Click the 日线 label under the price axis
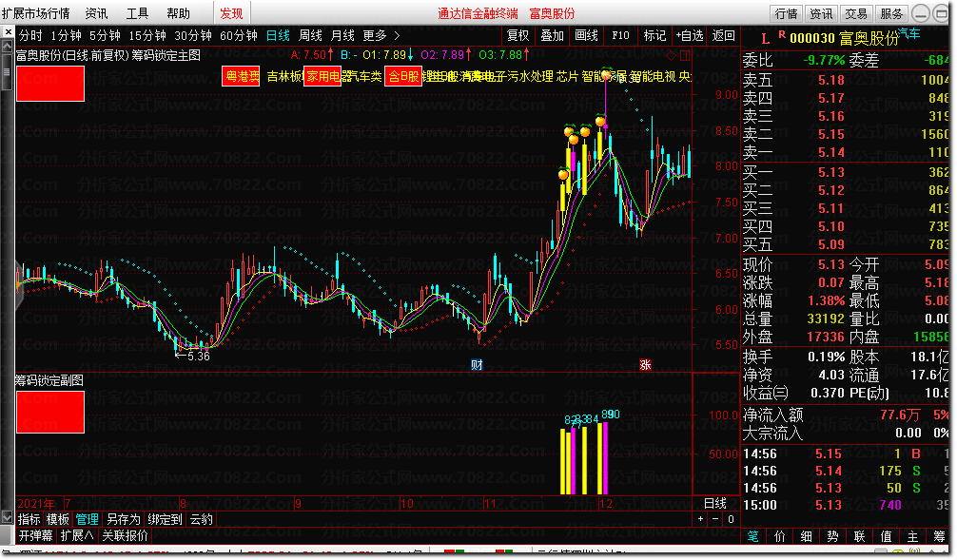This screenshot has width=957, height=560. pos(714,504)
